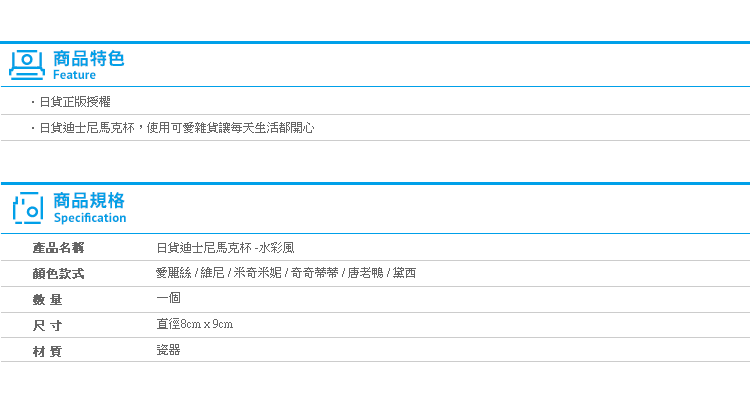
Task: Click the Specification section camera icon
Action: pos(28,208)
